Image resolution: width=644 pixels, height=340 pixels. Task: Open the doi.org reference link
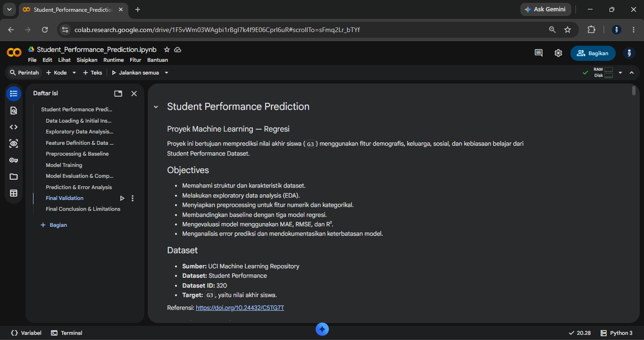click(240, 308)
